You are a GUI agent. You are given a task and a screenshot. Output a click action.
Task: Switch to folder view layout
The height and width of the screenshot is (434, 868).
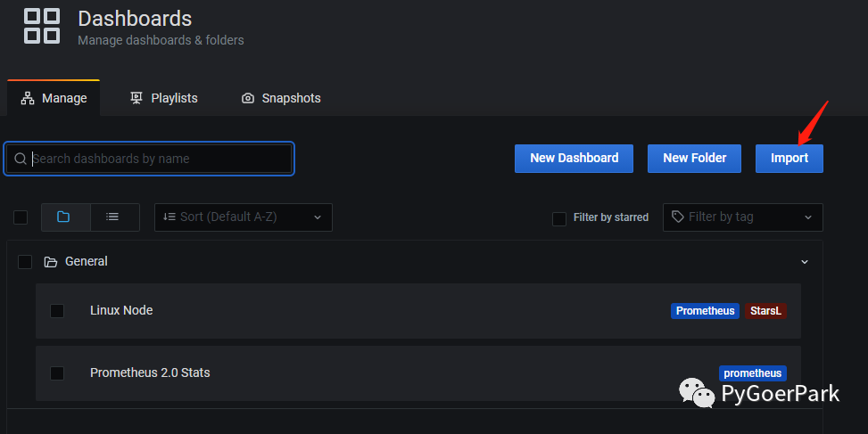pos(64,217)
